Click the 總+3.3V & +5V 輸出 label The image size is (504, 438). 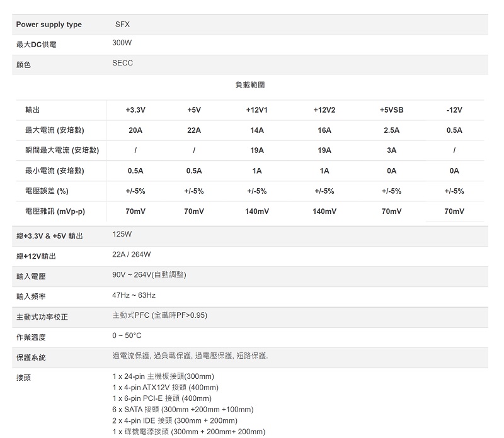coord(50,236)
